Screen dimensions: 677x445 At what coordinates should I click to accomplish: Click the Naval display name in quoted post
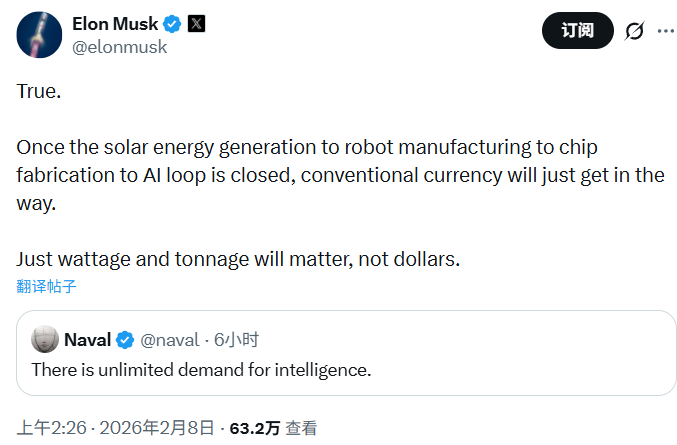coord(87,340)
